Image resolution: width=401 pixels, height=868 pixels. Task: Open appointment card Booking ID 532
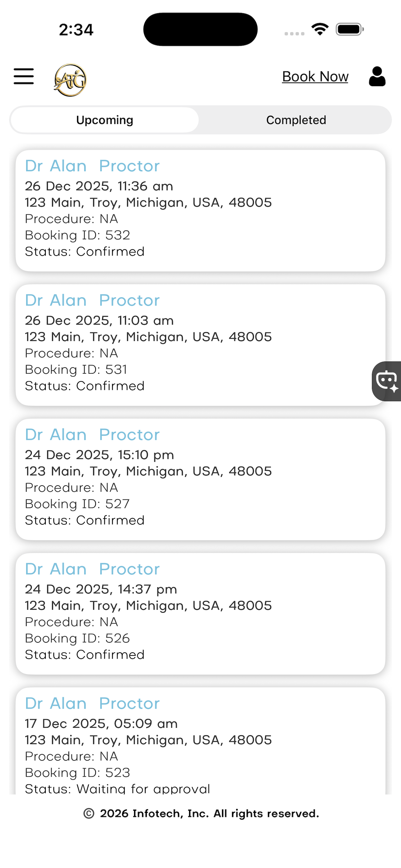click(200, 211)
